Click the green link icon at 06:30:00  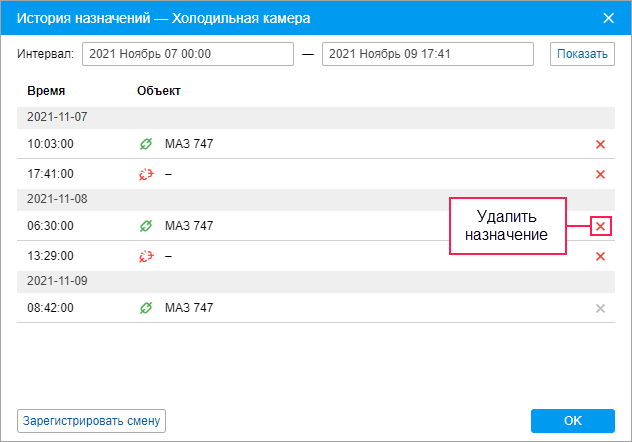[x=146, y=226]
